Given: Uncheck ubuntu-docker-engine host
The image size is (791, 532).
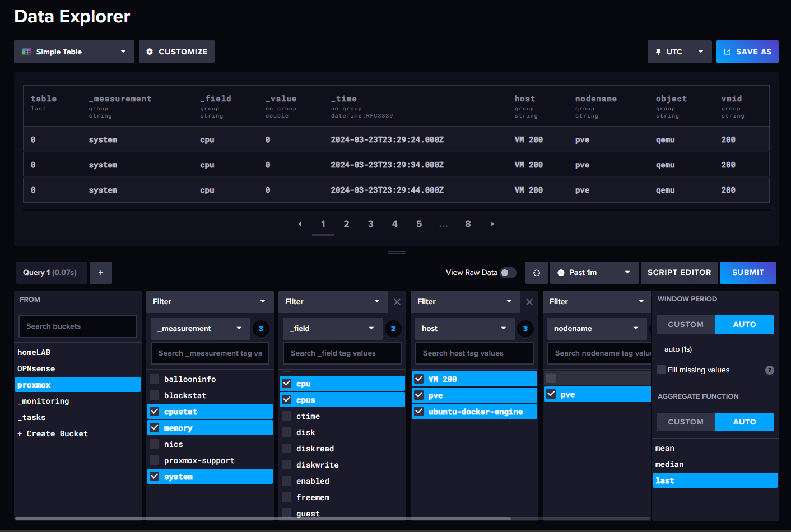Looking at the screenshot, I should (x=419, y=412).
